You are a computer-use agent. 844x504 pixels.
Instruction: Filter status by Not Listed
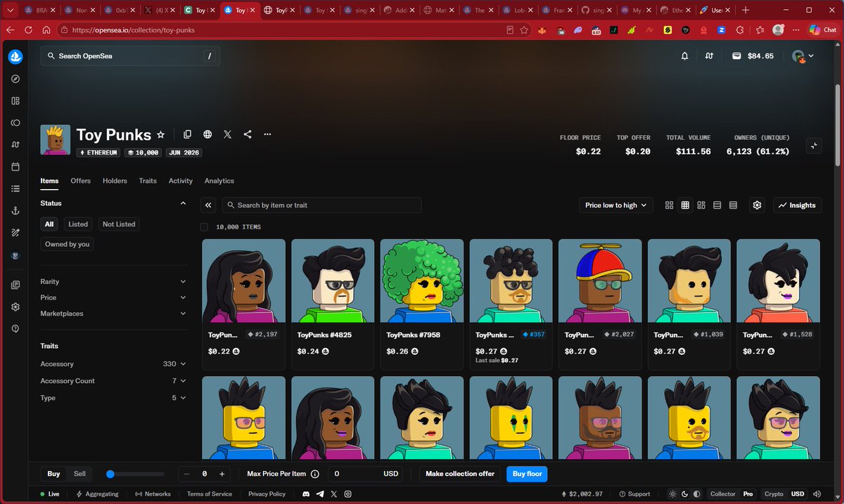coord(119,224)
